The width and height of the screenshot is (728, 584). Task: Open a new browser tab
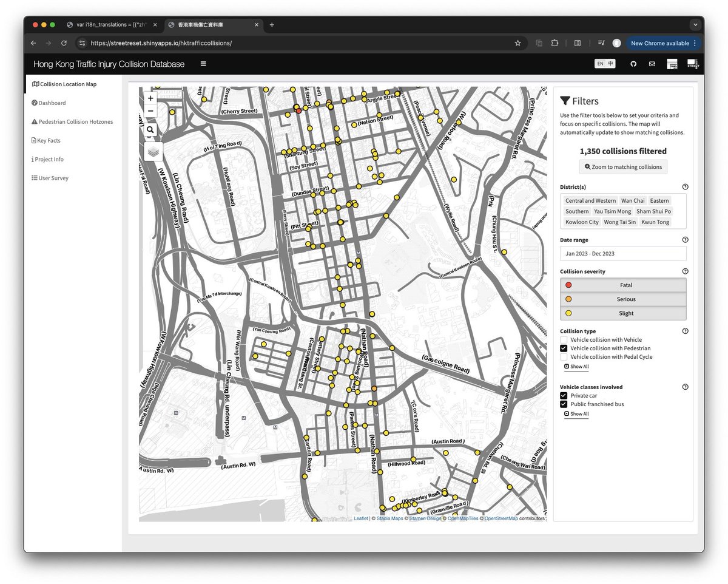pyautogui.click(x=272, y=25)
